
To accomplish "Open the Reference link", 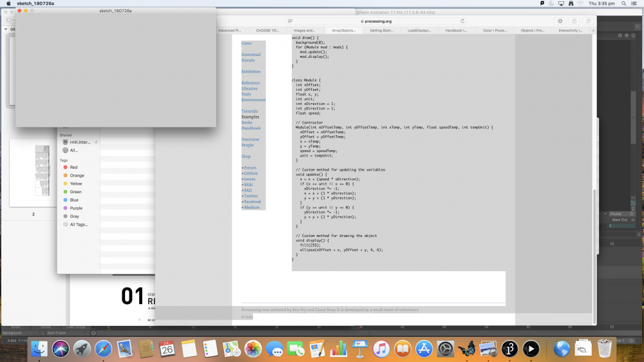I will point(251,83).
